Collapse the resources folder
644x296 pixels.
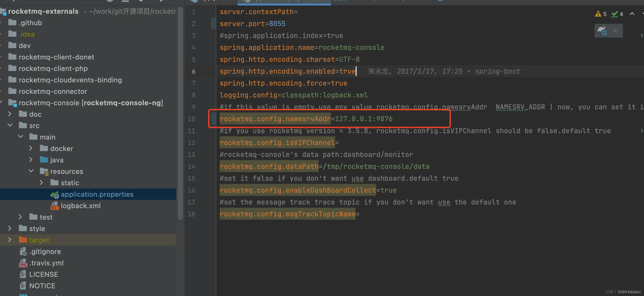pyautogui.click(x=31, y=171)
